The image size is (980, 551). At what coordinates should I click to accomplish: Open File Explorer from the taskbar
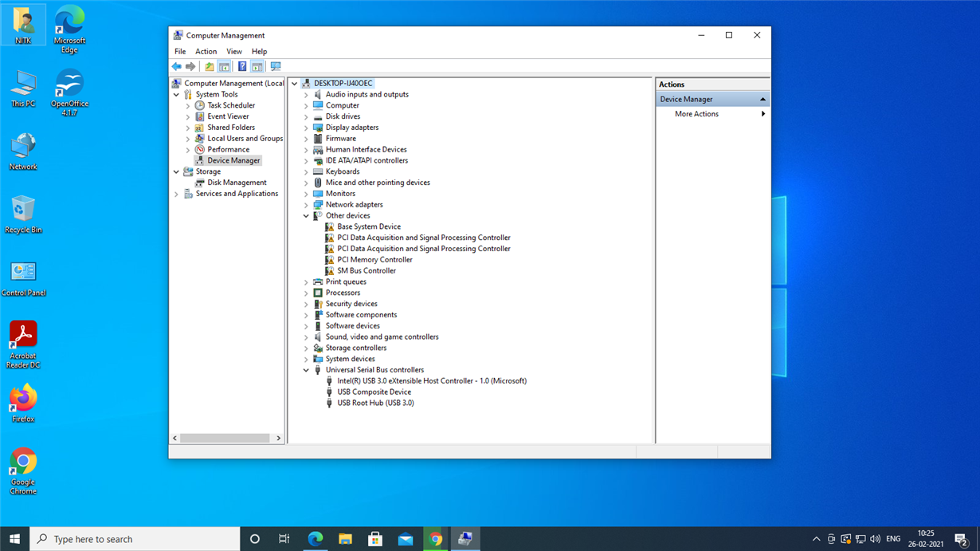tap(345, 539)
